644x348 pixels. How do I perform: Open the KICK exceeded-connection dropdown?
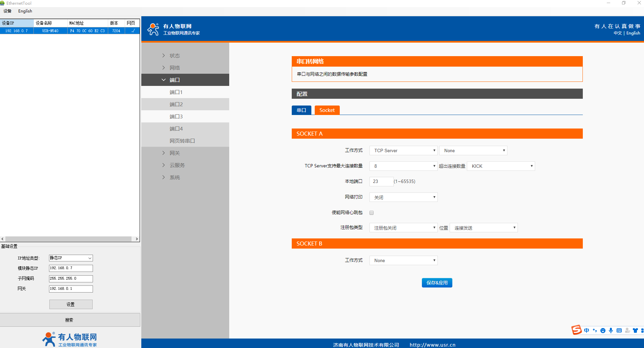501,166
